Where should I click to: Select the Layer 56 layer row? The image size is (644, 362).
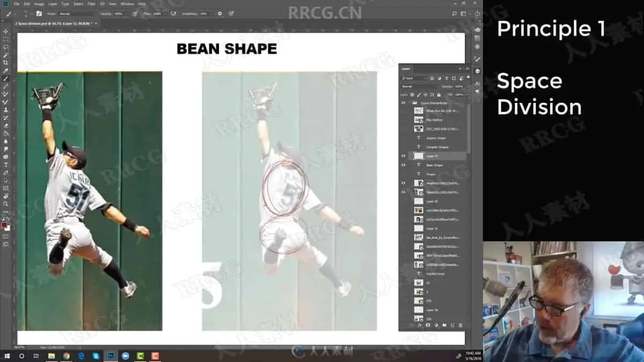[434, 311]
